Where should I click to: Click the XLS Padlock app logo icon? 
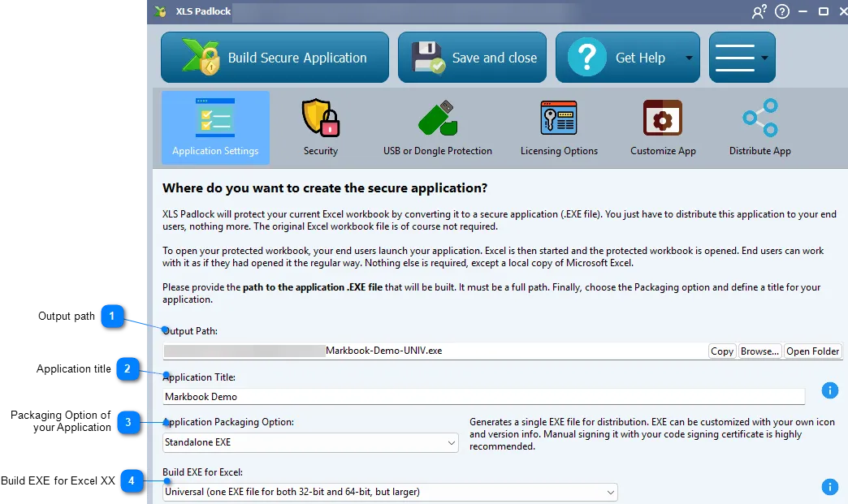[x=160, y=11]
